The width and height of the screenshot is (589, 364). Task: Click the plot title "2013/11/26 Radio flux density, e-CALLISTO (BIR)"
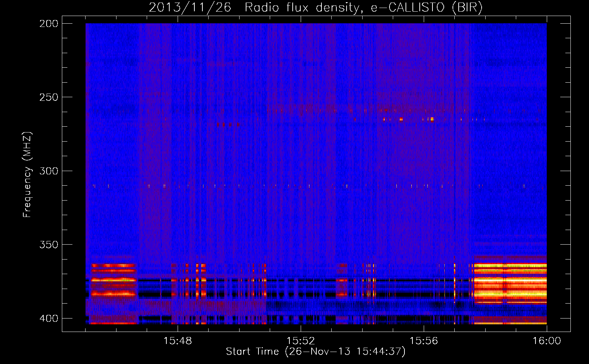(x=316, y=8)
